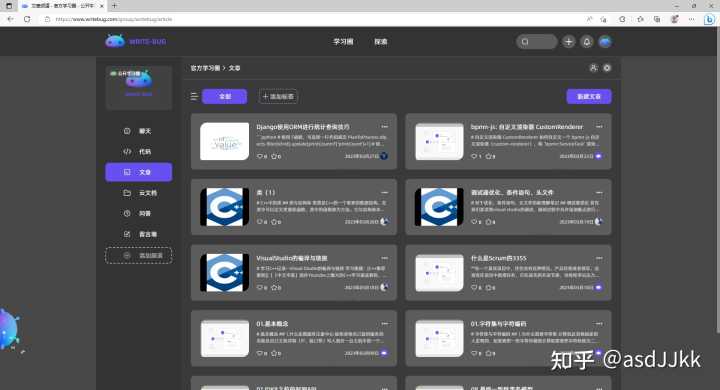
Task: Click the star icon on the Scrum card
Action: 489,288
